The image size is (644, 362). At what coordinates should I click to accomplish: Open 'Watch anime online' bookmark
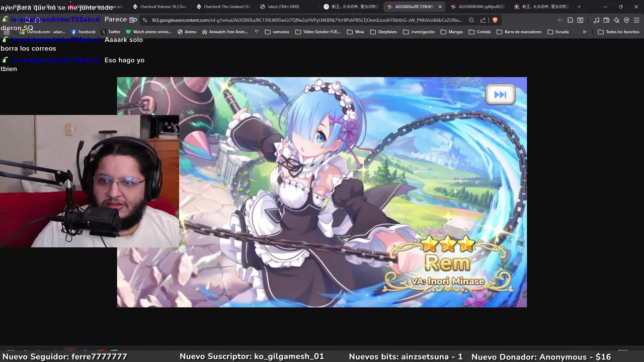[x=148, y=32]
